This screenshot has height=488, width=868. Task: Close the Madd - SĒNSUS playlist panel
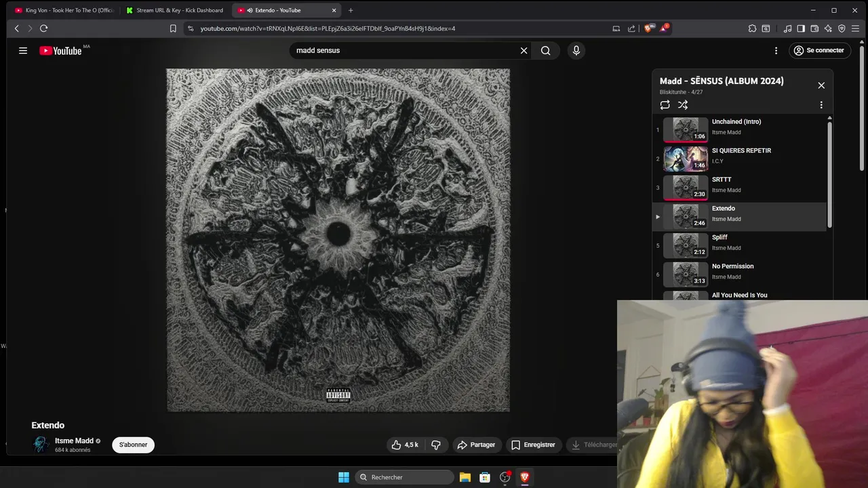821,85
